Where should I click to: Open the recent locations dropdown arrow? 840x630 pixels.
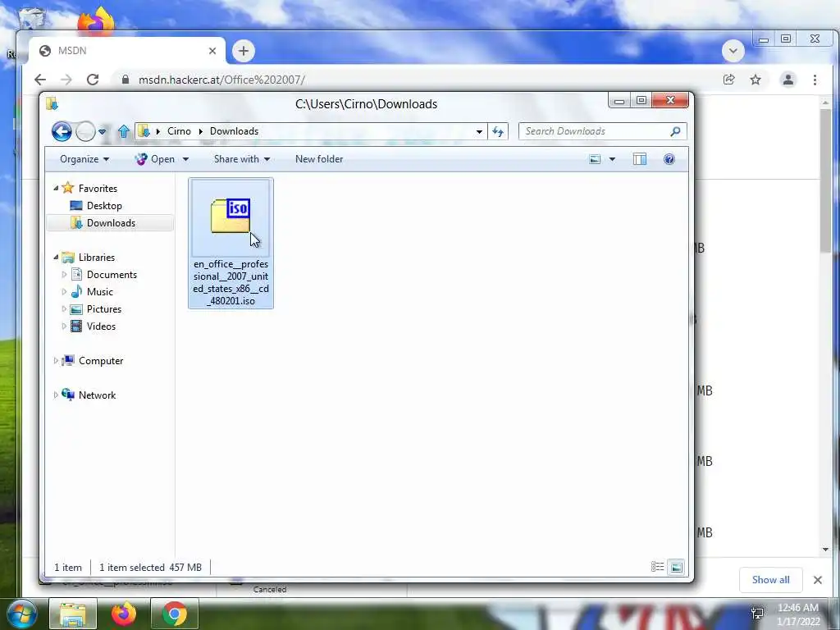[x=103, y=131]
